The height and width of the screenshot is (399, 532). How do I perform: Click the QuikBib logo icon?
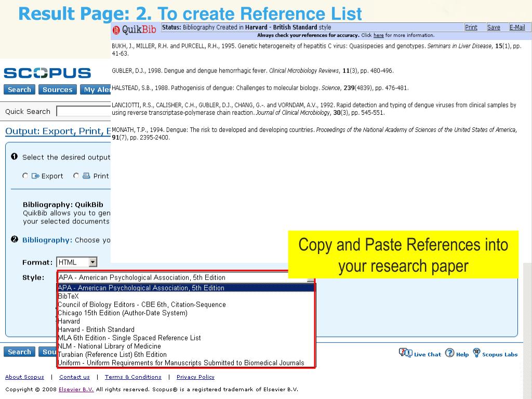coord(116,30)
